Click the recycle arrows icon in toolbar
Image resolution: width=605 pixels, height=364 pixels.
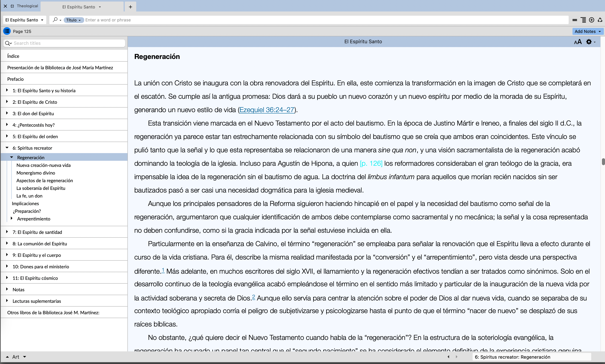[600, 20]
